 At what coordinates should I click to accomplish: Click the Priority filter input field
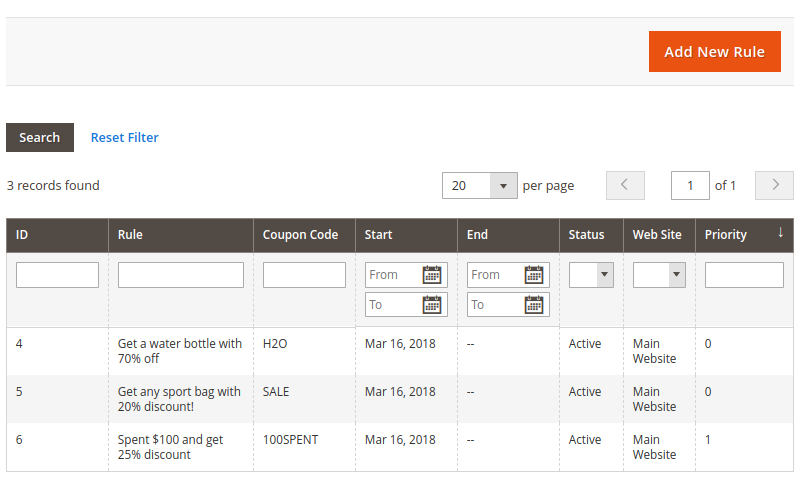pos(744,275)
